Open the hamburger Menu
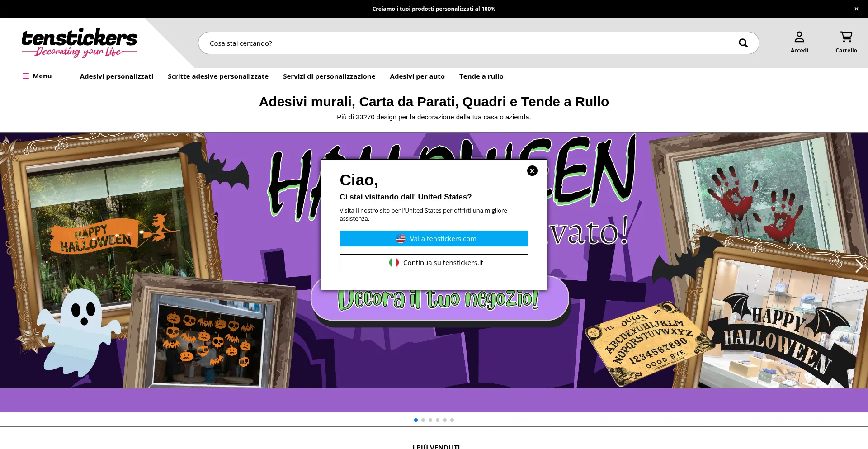The image size is (868, 449). pyautogui.click(x=37, y=76)
